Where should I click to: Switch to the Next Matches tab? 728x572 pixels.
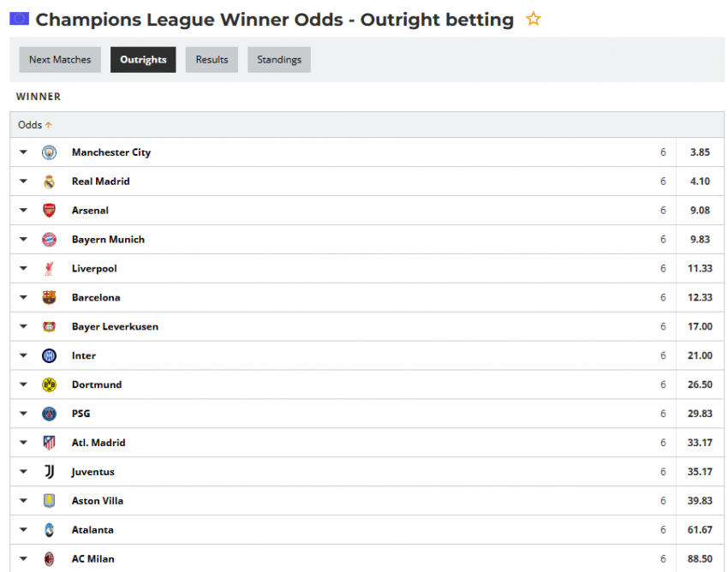60,60
